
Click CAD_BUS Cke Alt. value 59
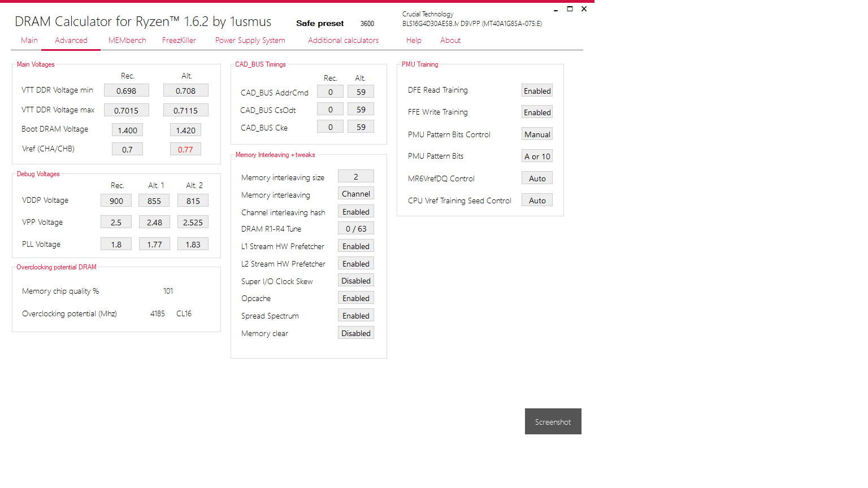click(x=361, y=127)
